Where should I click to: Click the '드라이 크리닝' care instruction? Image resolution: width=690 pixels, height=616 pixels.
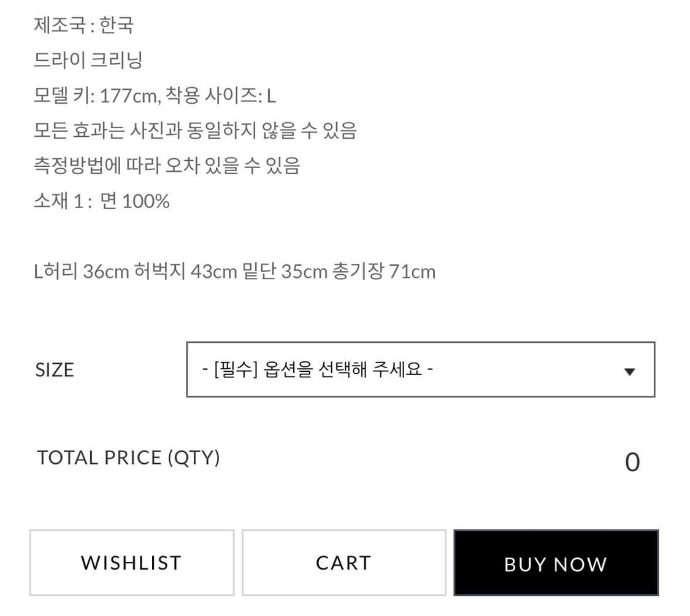(x=88, y=60)
